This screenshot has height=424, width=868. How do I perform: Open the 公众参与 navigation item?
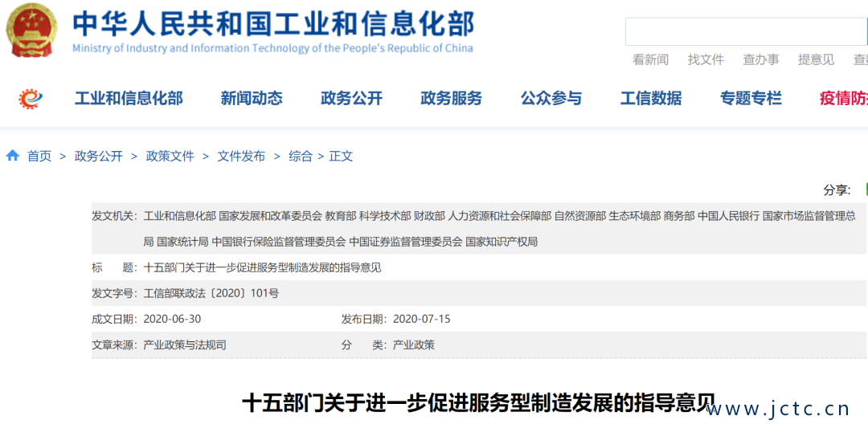pos(551,99)
